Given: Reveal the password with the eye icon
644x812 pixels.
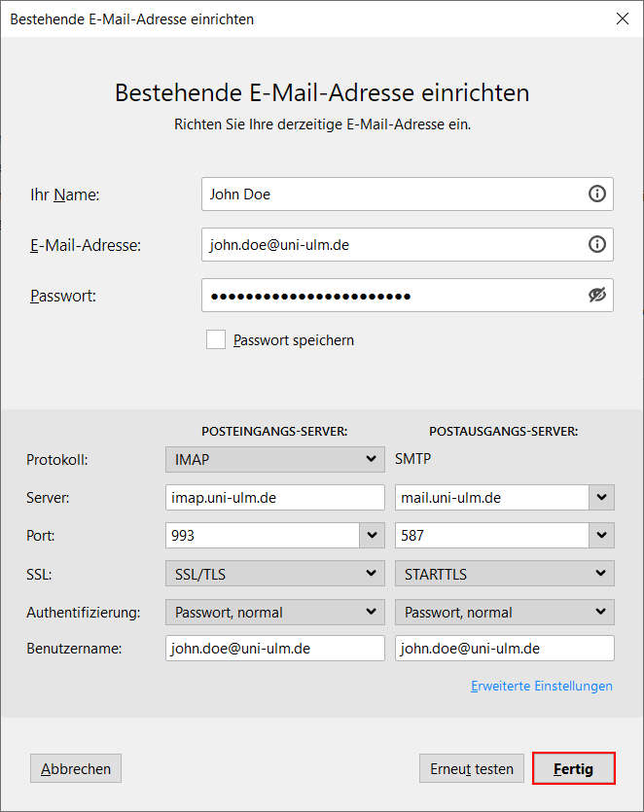Looking at the screenshot, I should [x=597, y=295].
